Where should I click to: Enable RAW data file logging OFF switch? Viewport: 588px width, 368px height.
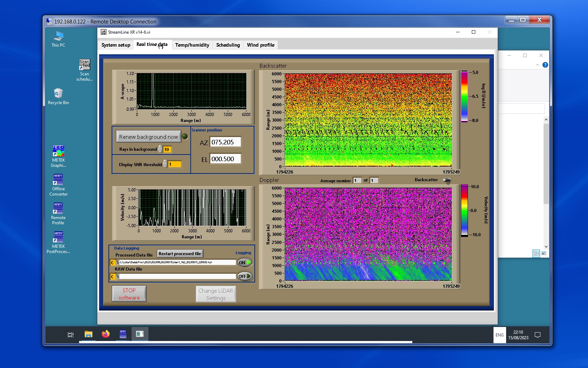coord(244,276)
